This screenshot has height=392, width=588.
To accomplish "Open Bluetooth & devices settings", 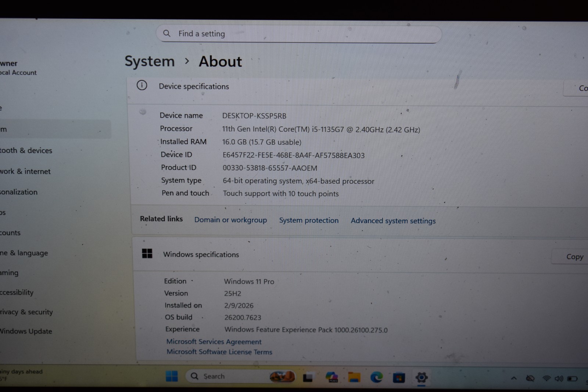I will click(x=26, y=150).
